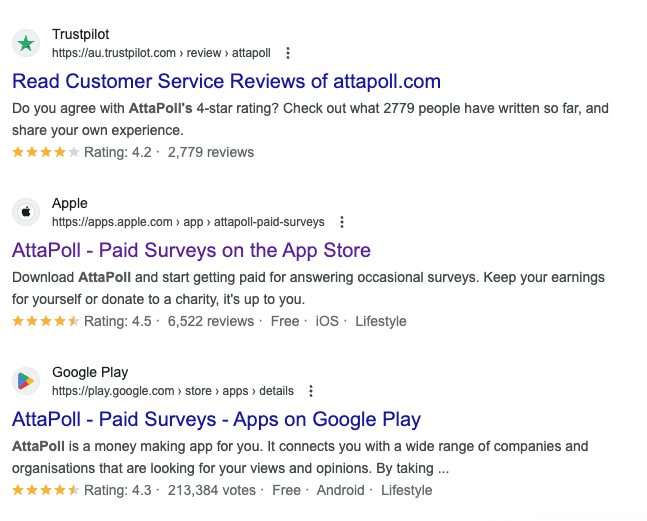Image resolution: width=647 pixels, height=521 pixels.
Task: Open AttaPoll Paid Surveys Apps on Google Play
Action: (216, 420)
